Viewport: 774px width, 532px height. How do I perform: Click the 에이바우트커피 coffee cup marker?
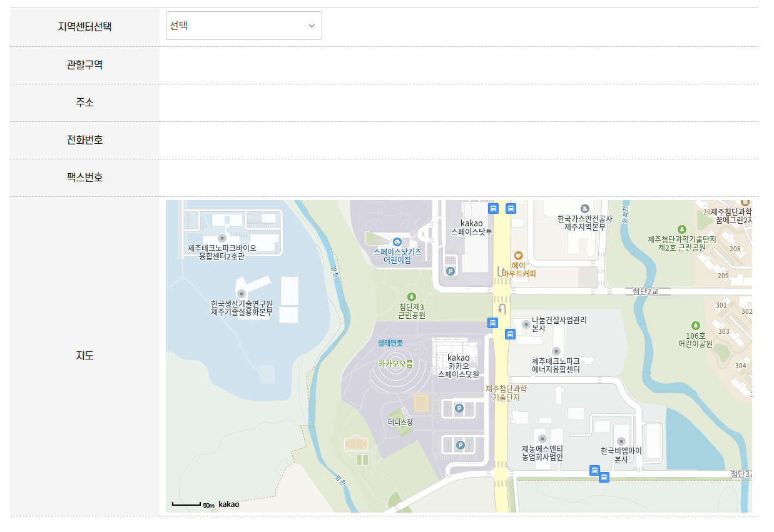click(x=518, y=256)
